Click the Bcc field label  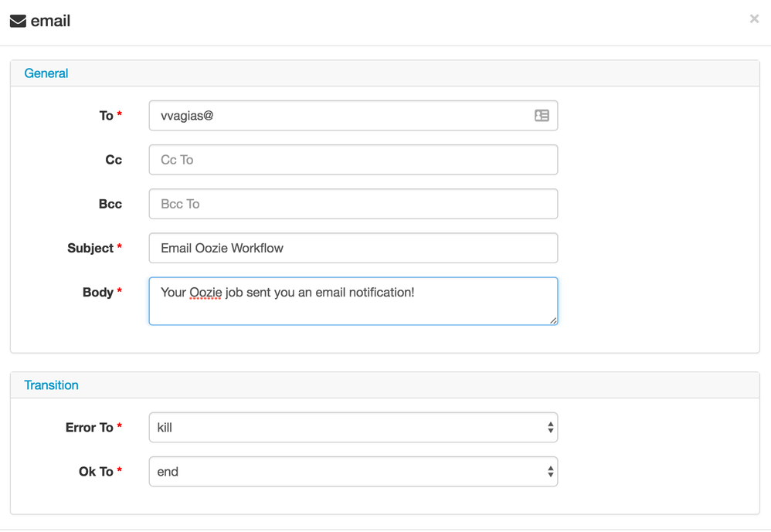110,204
